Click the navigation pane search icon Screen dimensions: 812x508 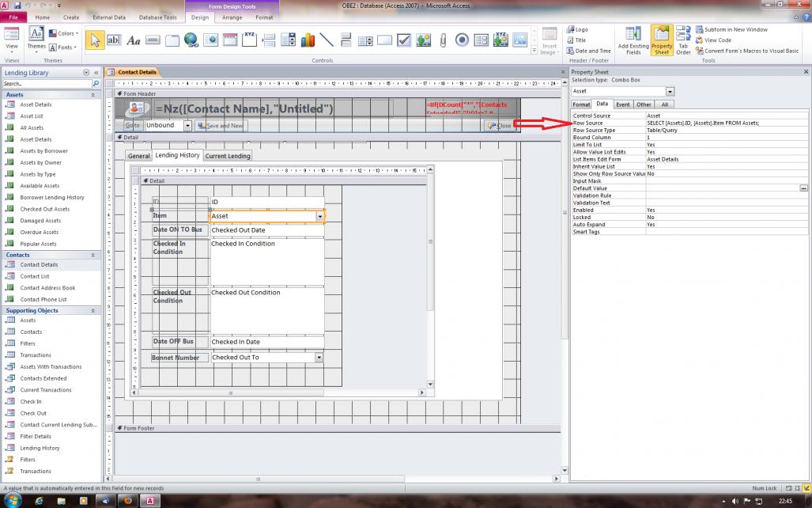tap(96, 83)
